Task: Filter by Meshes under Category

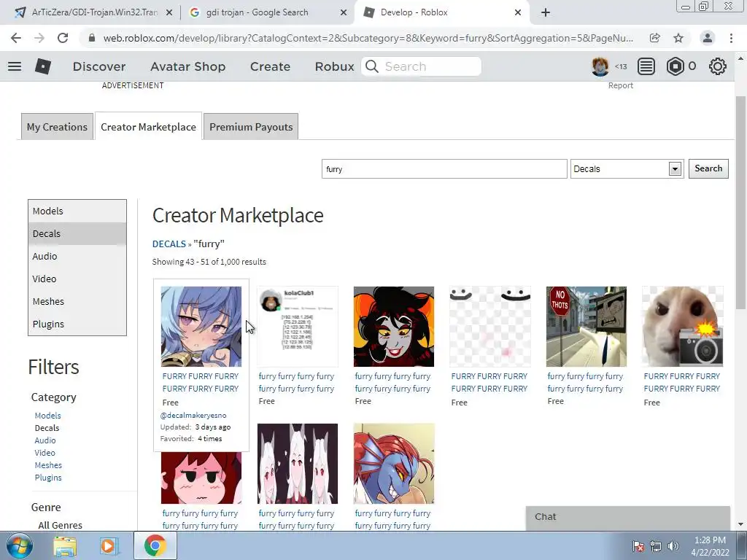Action: coord(48,465)
